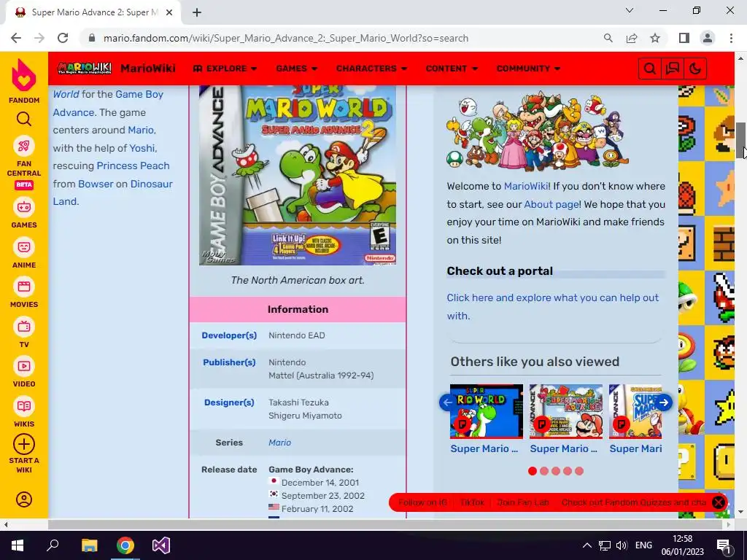Open the Developer(s) infobox link

pyautogui.click(x=229, y=335)
